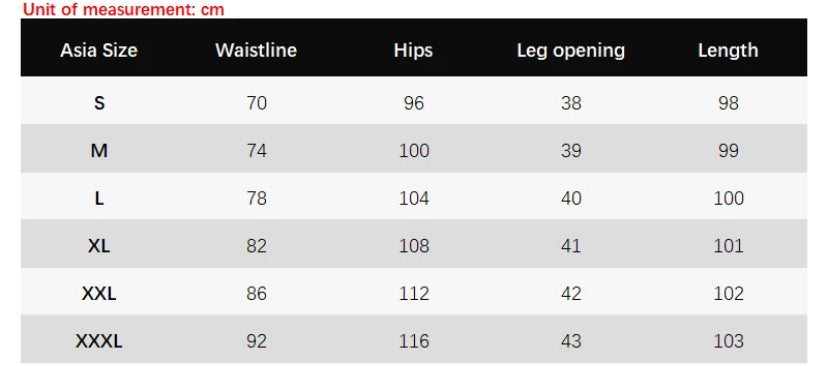The width and height of the screenshot is (828, 366).
Task: Select the XXL size row label
Action: point(99,293)
